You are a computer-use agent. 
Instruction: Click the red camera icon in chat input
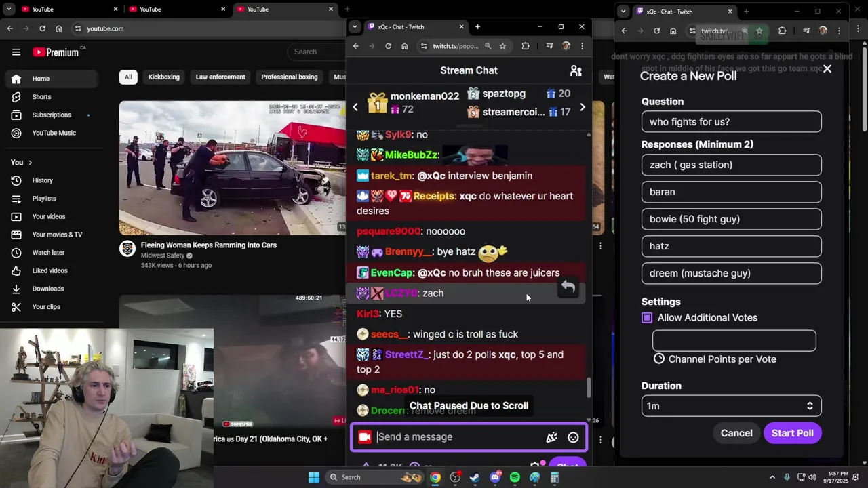point(365,437)
